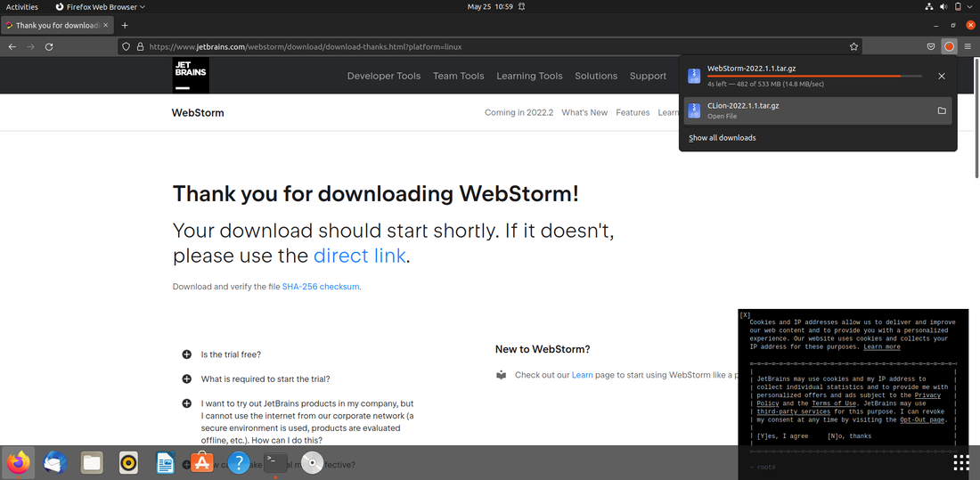Open Rhythmbox from the dock
Image resolution: width=980 pixels, height=480 pixels.
pos(128,463)
